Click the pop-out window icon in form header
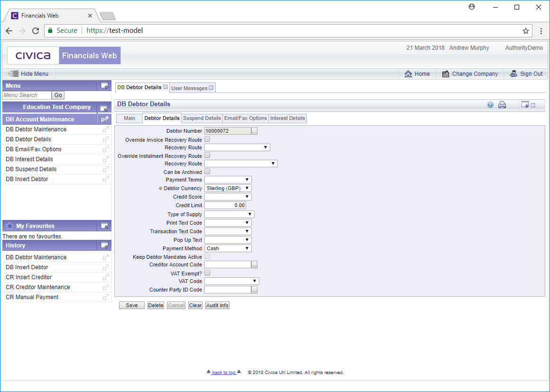This screenshot has width=550, height=392. click(x=525, y=104)
